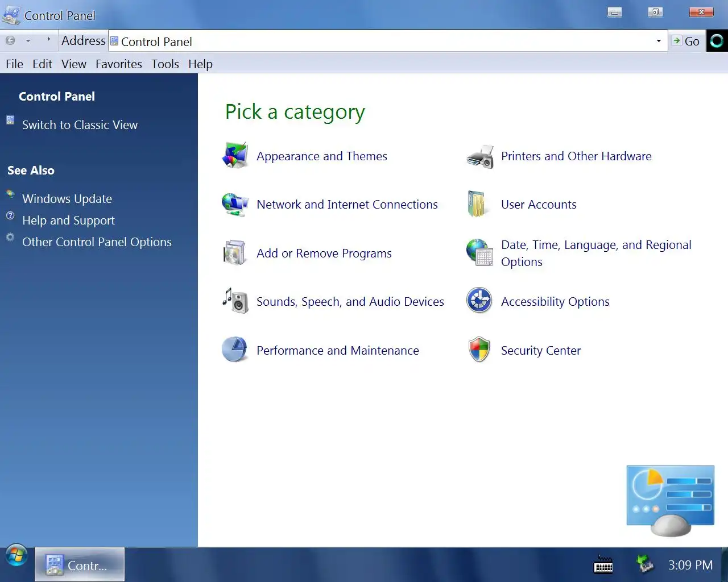The image size is (728, 582).
Task: Open the Printers and Other Hardware link
Action: [576, 156]
